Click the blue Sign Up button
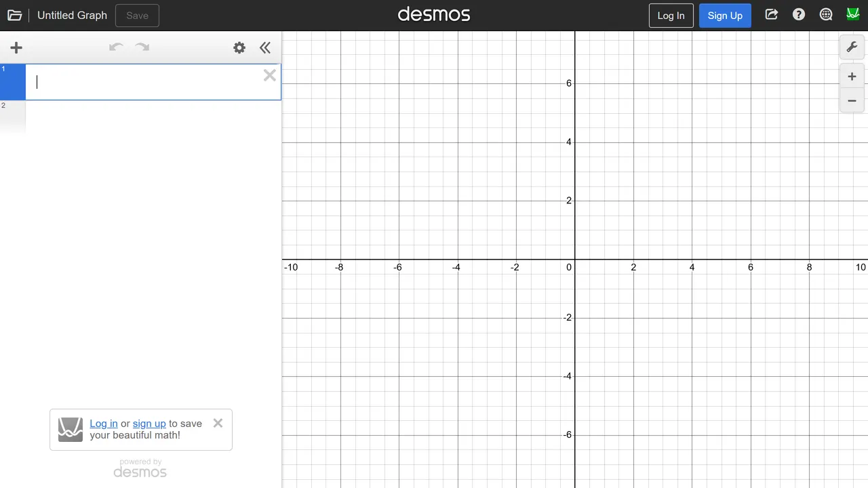Viewport: 868px width, 488px height. (725, 15)
